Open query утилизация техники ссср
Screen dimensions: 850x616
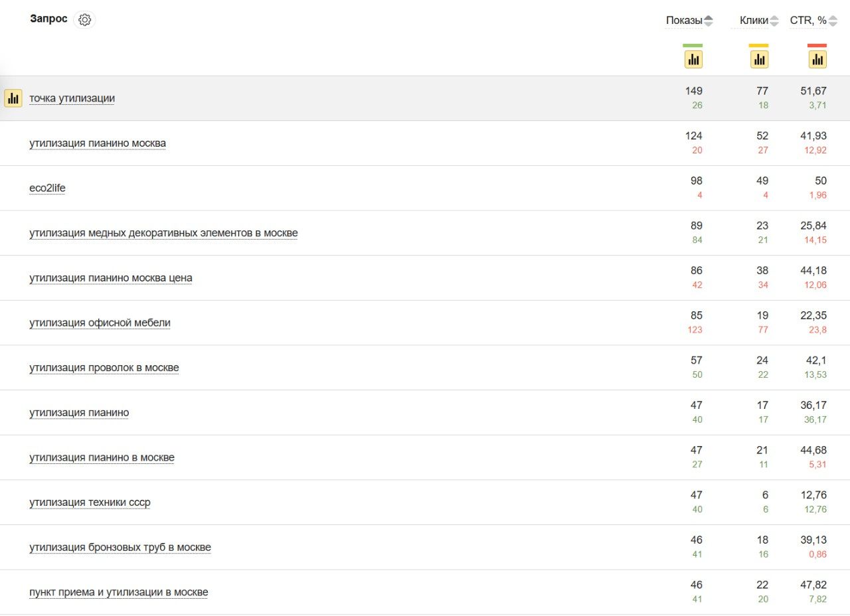pyautogui.click(x=90, y=502)
